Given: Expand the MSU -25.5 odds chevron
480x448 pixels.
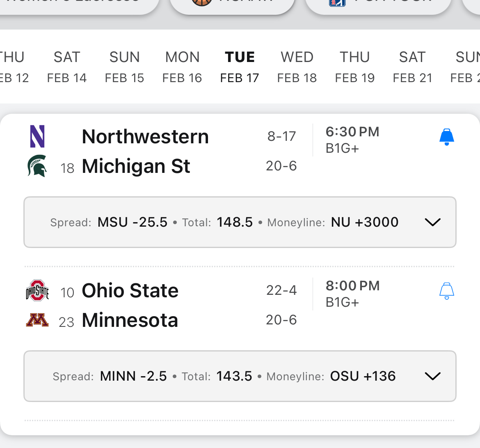Looking at the screenshot, I should (x=432, y=222).
